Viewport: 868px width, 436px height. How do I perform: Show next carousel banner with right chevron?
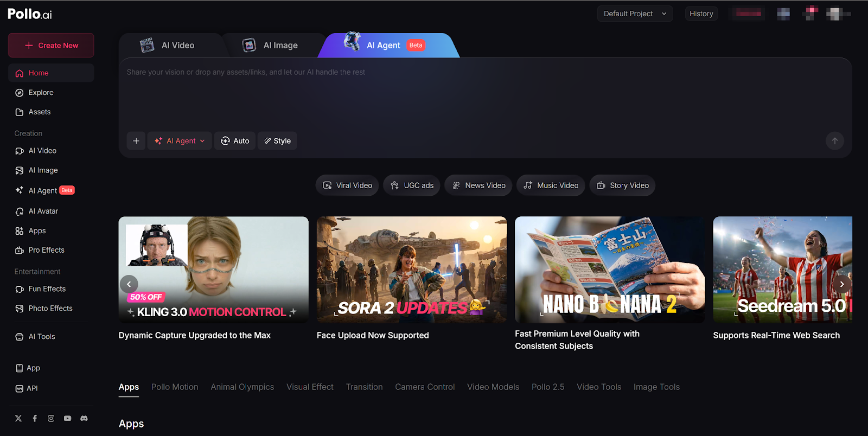842,284
